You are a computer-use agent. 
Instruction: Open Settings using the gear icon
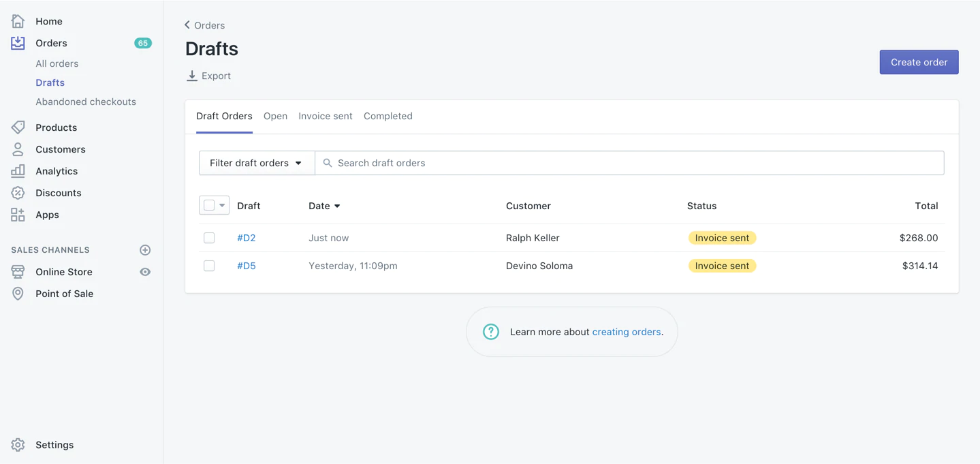pyautogui.click(x=18, y=444)
